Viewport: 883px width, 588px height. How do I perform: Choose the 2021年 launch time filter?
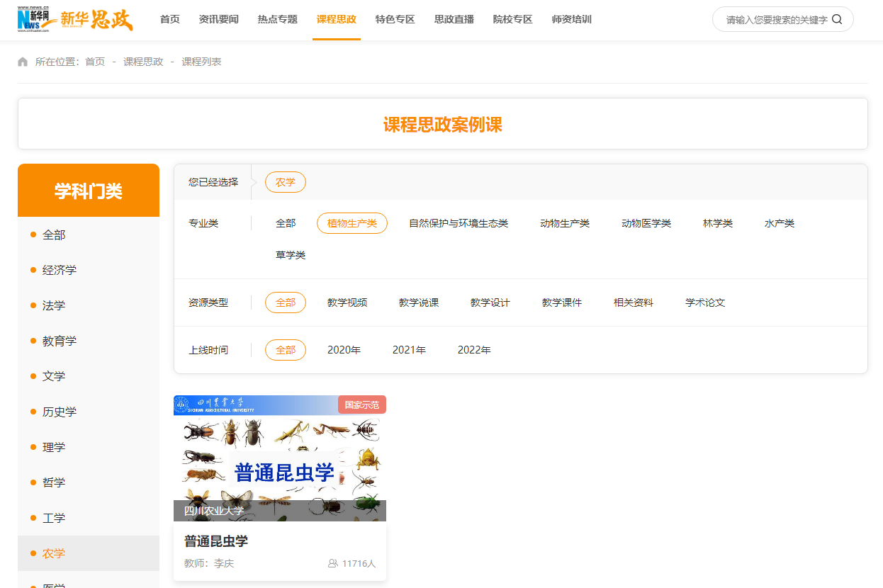409,350
